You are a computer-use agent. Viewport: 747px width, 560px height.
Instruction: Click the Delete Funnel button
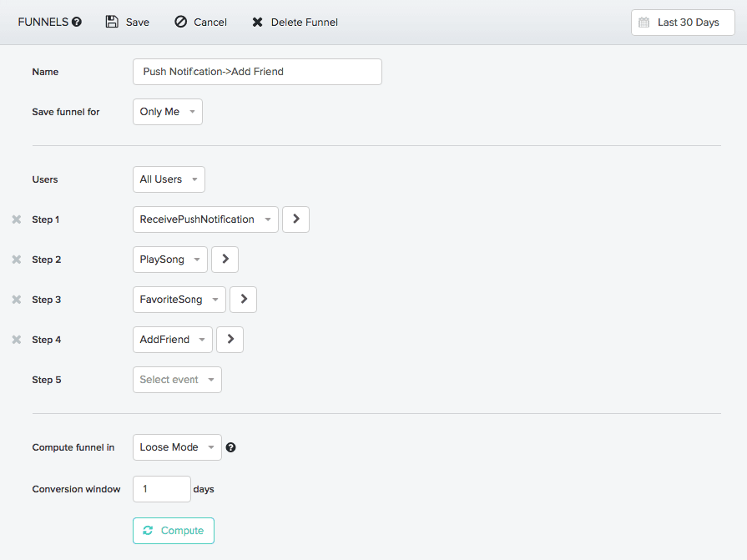295,23
